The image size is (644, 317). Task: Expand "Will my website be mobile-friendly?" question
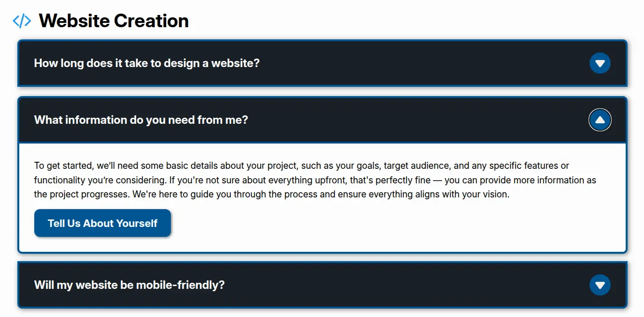[129, 285]
